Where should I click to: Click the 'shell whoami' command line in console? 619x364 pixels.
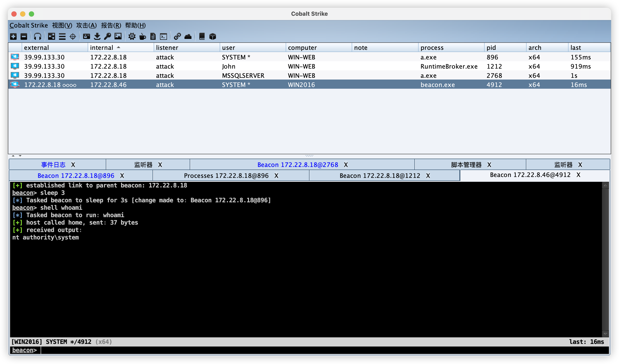[x=61, y=208]
